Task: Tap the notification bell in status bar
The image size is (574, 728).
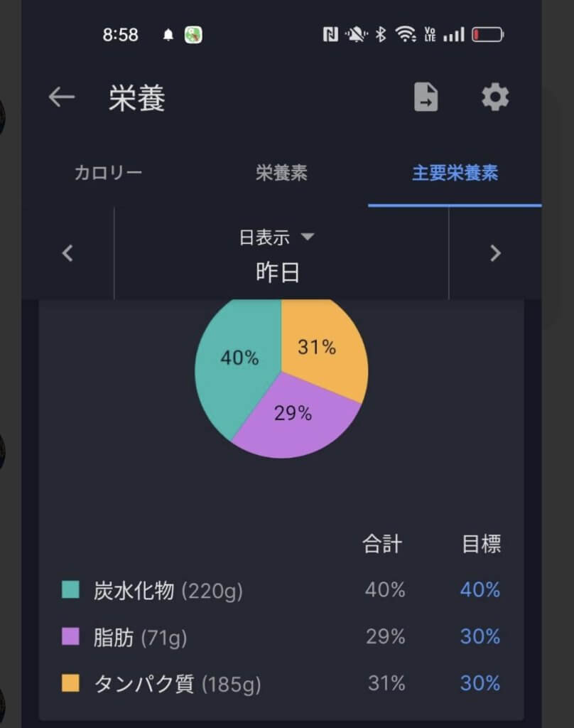Action: [168, 34]
